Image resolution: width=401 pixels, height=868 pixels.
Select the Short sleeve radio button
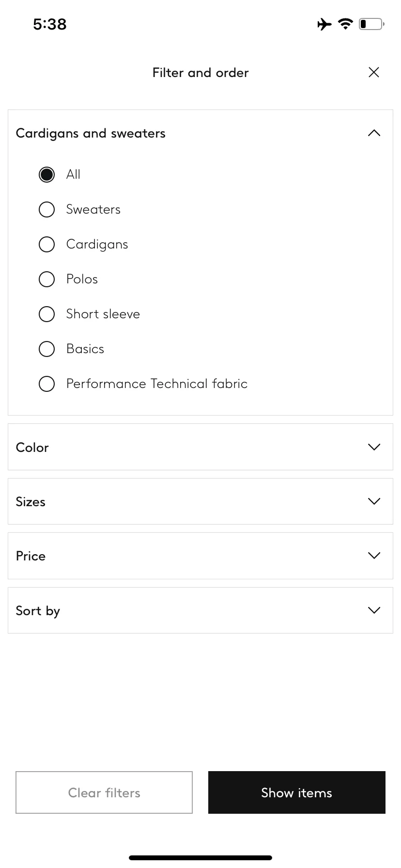(x=46, y=314)
